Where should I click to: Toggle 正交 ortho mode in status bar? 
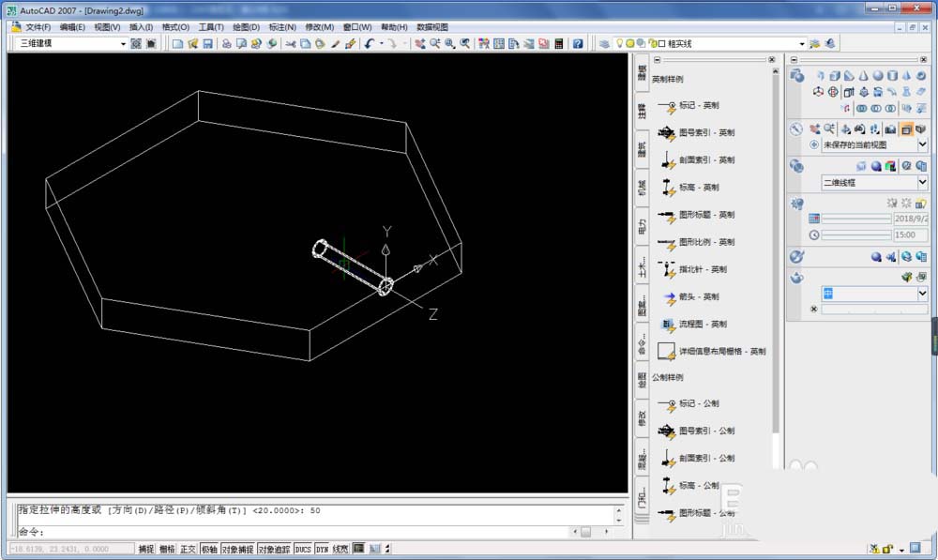189,549
